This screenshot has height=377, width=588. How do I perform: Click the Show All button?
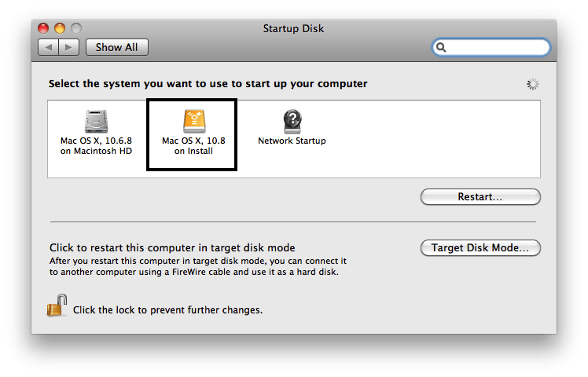point(117,47)
